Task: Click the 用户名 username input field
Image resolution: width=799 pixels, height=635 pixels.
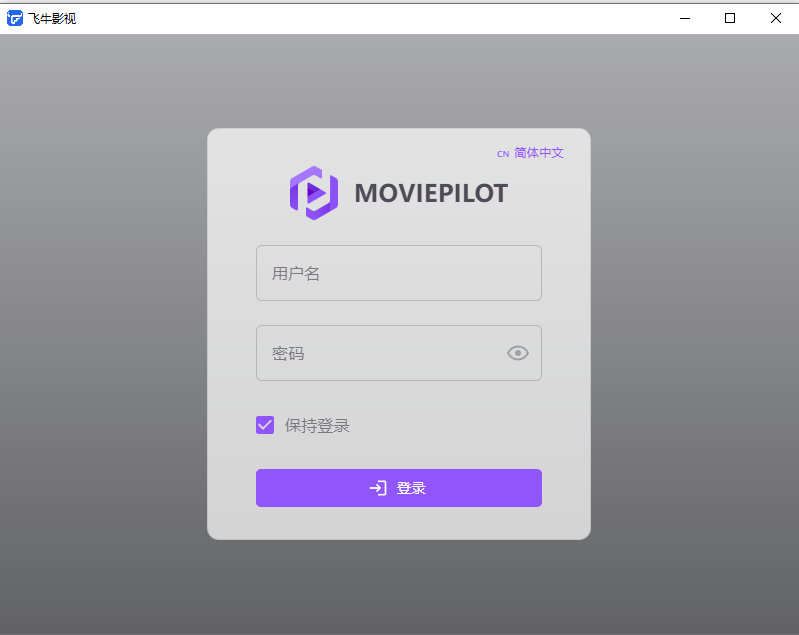Action: click(x=398, y=273)
